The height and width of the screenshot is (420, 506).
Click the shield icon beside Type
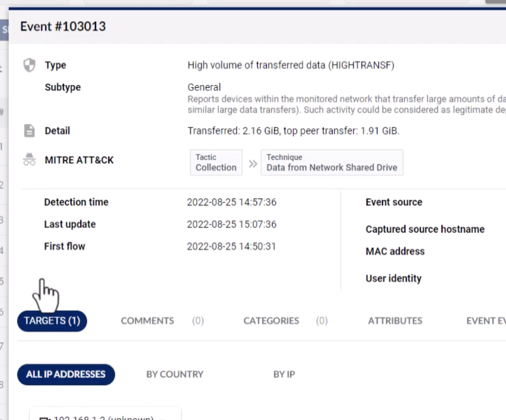click(29, 65)
